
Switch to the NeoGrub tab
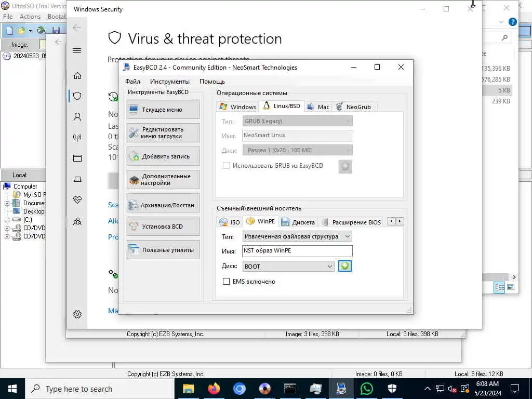pyautogui.click(x=353, y=107)
